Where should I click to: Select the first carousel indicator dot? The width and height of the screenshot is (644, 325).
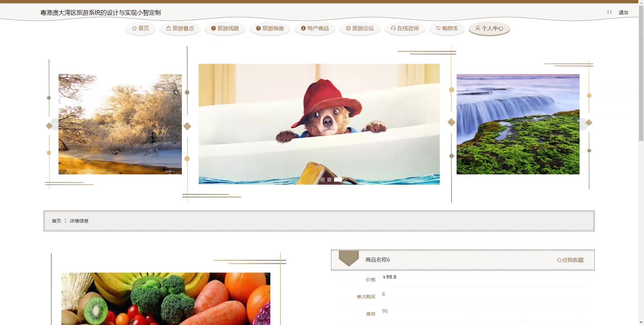[x=323, y=180]
